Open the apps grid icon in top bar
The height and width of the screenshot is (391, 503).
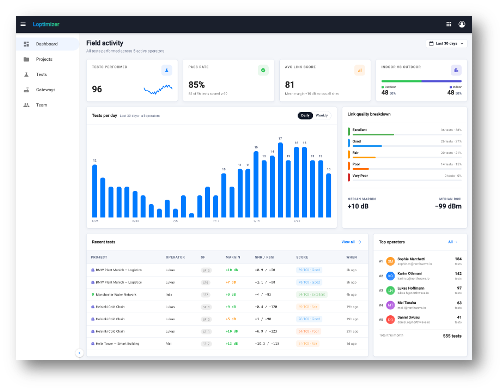point(449,24)
